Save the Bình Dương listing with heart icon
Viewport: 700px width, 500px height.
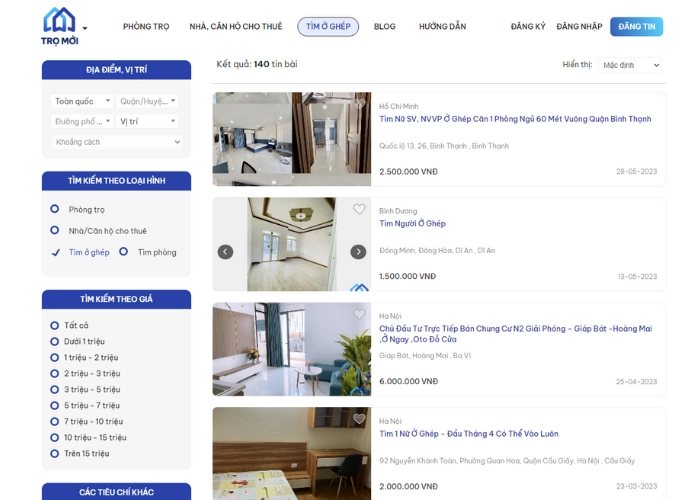pyautogui.click(x=359, y=210)
